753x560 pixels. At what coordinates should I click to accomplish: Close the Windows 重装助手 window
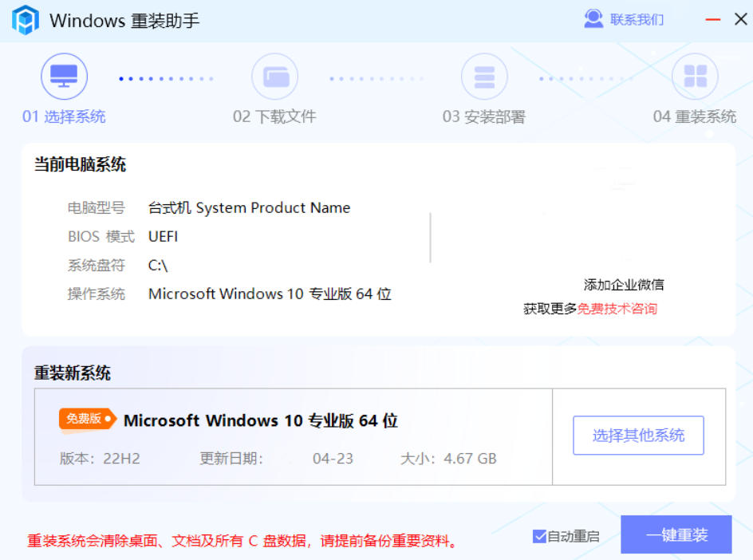(740, 19)
